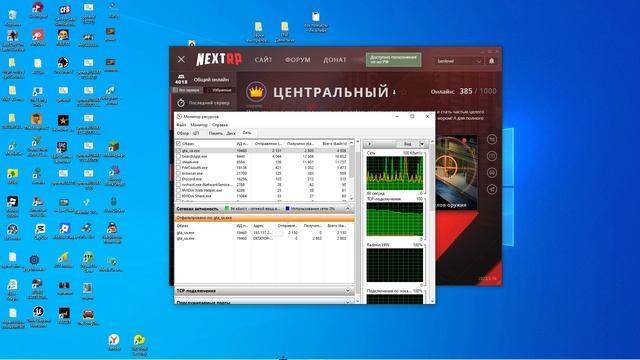Select the Yandex Browser desktop shortcut
Viewport: 640px width, 360px height.
coord(114,340)
